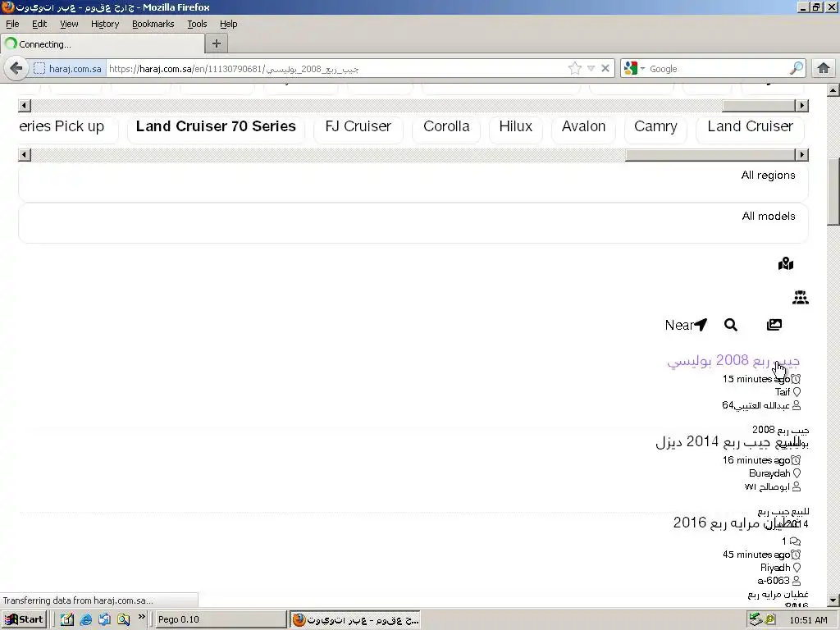Viewport: 840px width, 630px height.
Task: Focus the Google search input field
Action: coord(718,69)
